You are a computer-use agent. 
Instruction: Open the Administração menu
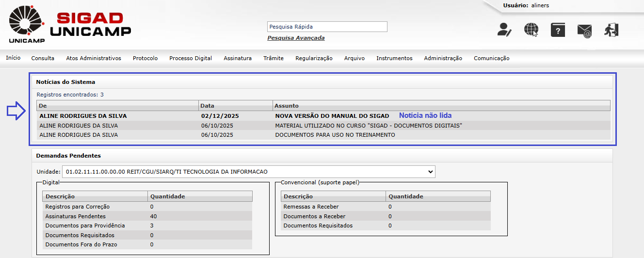[443, 58]
